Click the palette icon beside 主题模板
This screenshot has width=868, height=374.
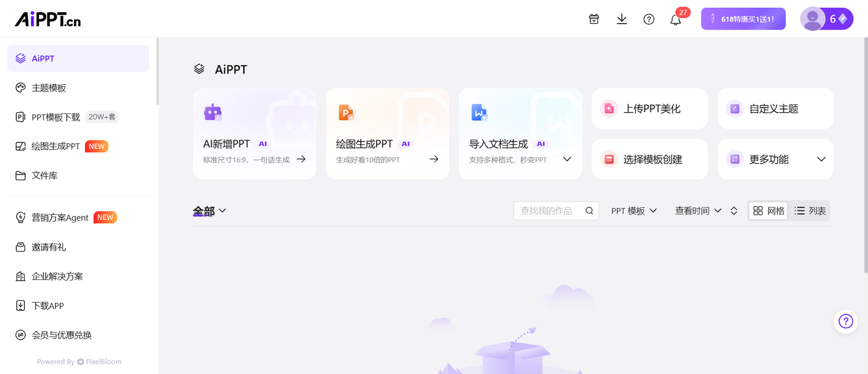click(20, 87)
